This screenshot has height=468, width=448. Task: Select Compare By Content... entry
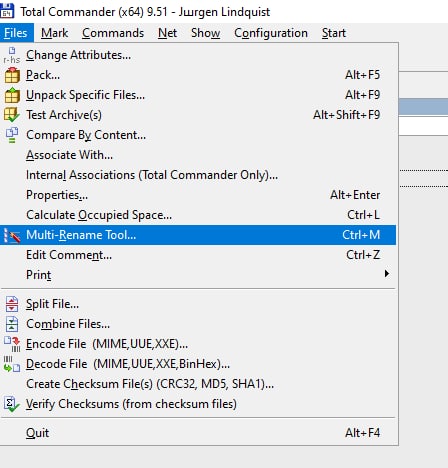[x=198, y=135]
